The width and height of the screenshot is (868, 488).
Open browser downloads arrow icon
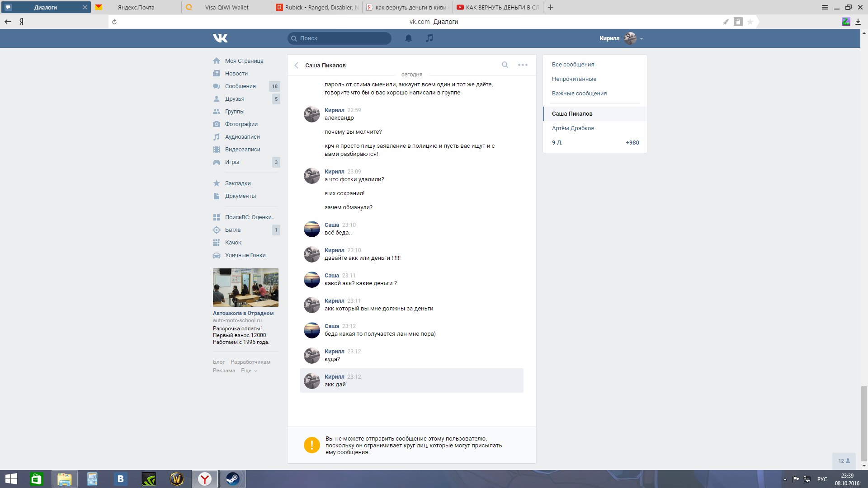858,22
